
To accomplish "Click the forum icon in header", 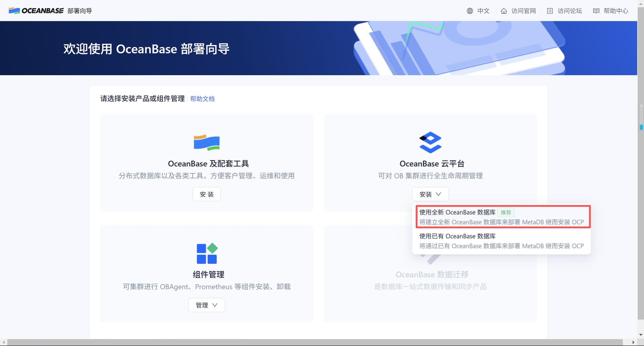I will [x=550, y=11].
